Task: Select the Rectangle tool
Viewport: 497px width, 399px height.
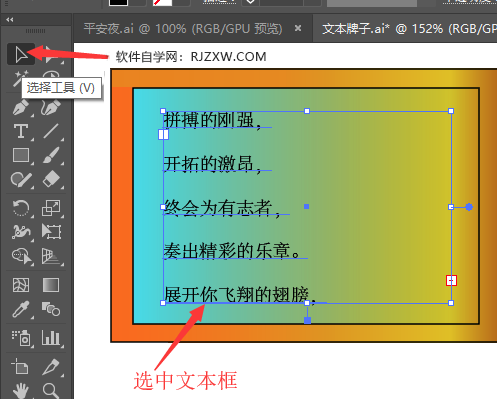Action: [x=21, y=155]
